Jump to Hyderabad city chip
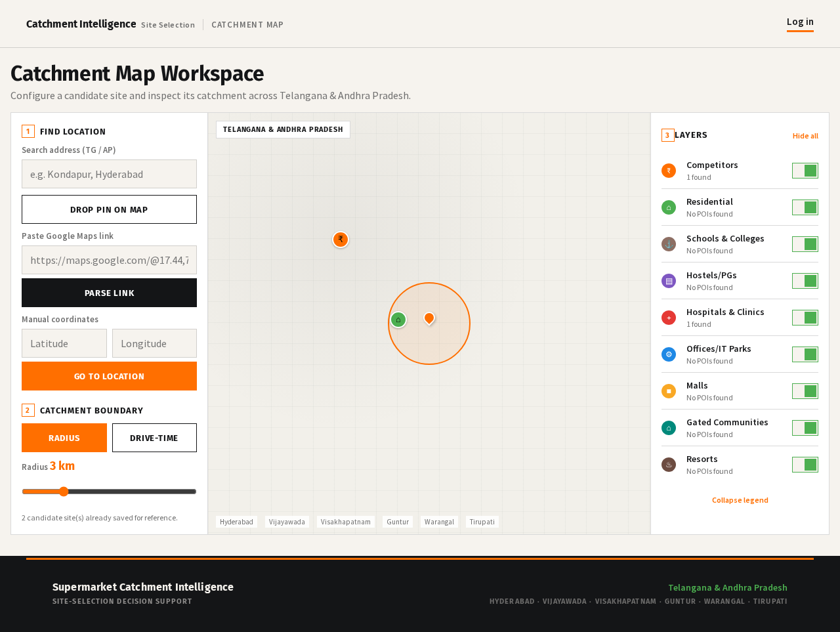Viewport: 840px width, 632px height. [x=236, y=522]
